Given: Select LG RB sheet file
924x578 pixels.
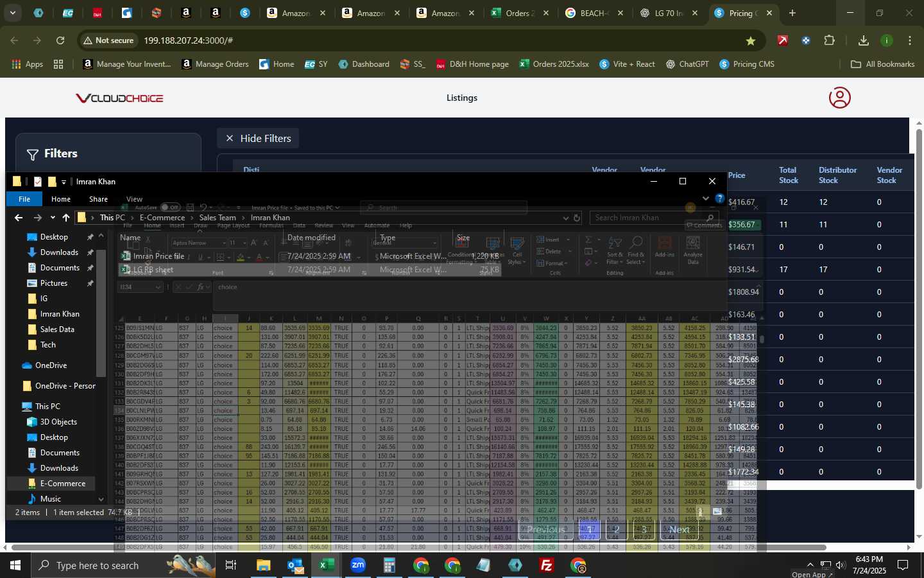Looking at the screenshot, I should point(311,270).
